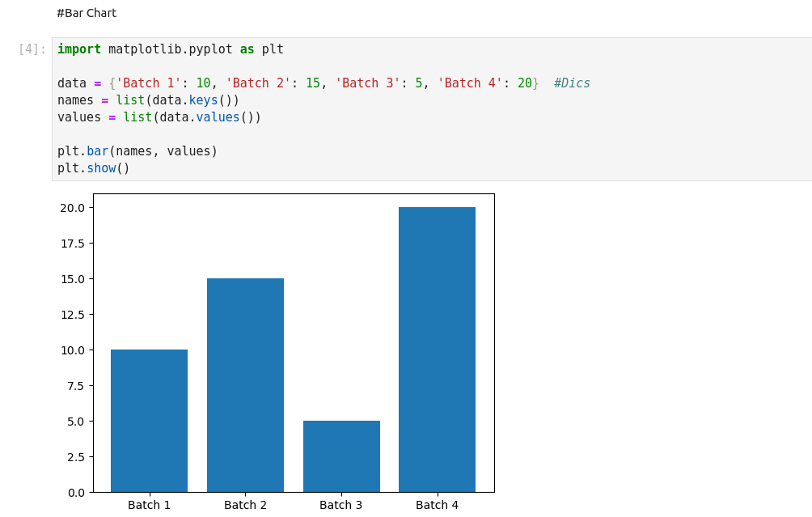Click the Batch 1 bar in the chart
This screenshot has height=517, width=812.
click(149, 421)
